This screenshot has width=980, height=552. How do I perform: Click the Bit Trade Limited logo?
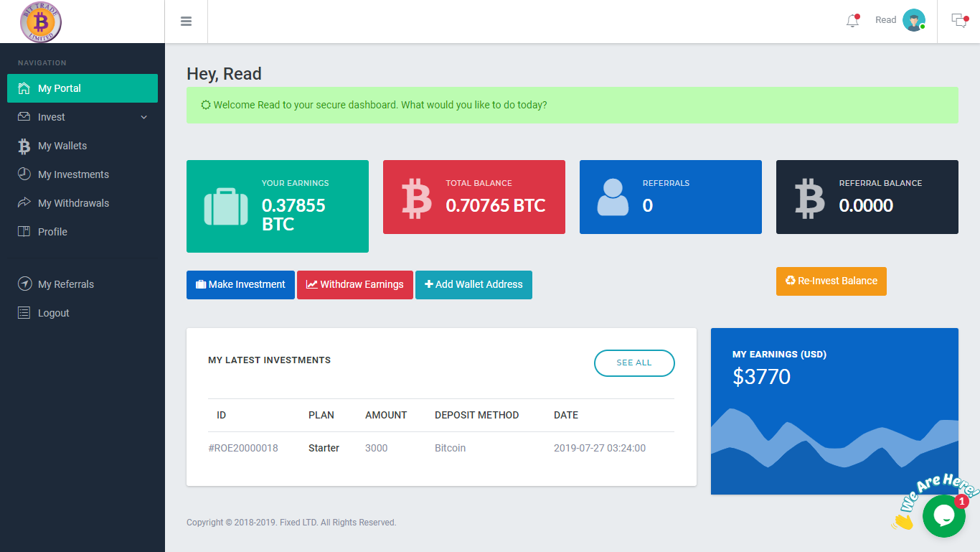click(41, 22)
